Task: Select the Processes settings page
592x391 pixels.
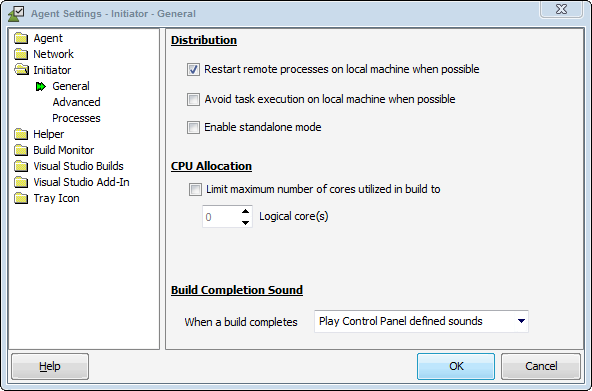Action: tap(76, 118)
